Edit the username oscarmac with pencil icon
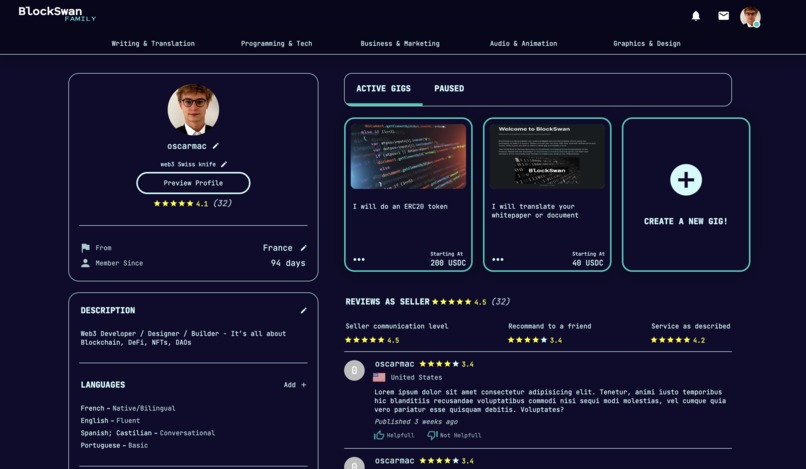Viewport: 806px width, 469px height. 216,146
